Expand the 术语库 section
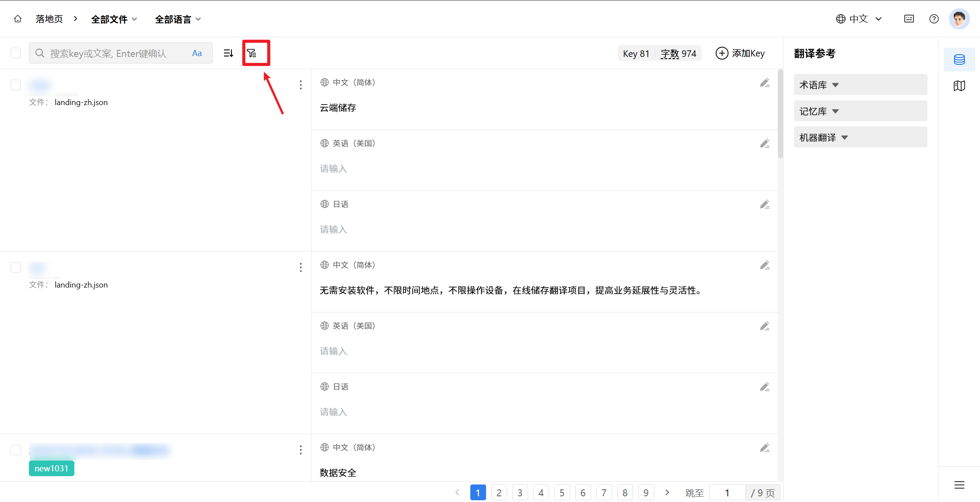 tap(819, 85)
